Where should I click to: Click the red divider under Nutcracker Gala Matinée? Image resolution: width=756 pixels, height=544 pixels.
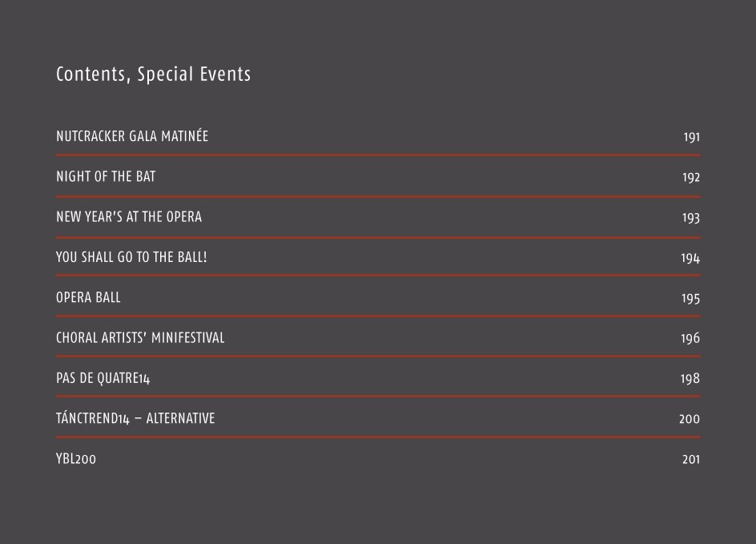(x=378, y=155)
